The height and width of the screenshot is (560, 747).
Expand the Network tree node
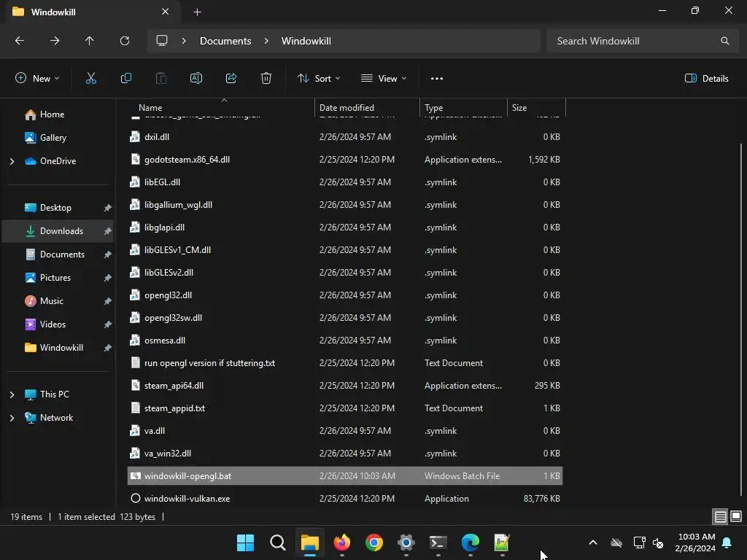tap(12, 418)
